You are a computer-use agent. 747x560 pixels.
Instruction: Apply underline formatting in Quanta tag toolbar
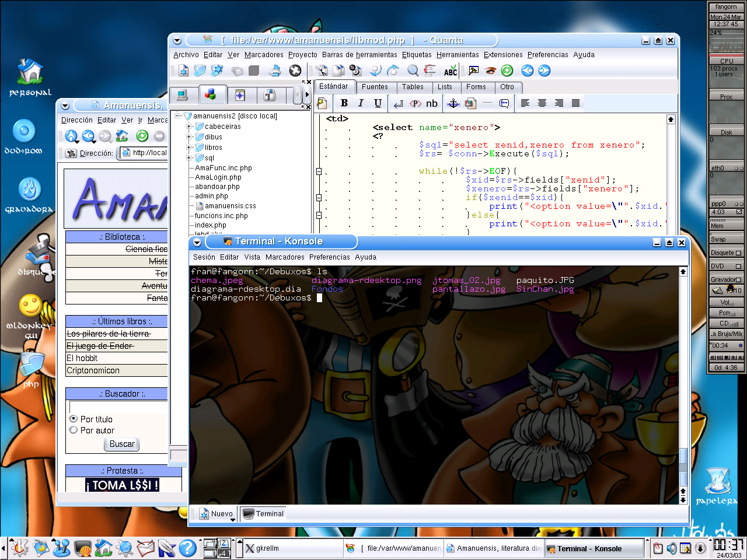point(378,103)
